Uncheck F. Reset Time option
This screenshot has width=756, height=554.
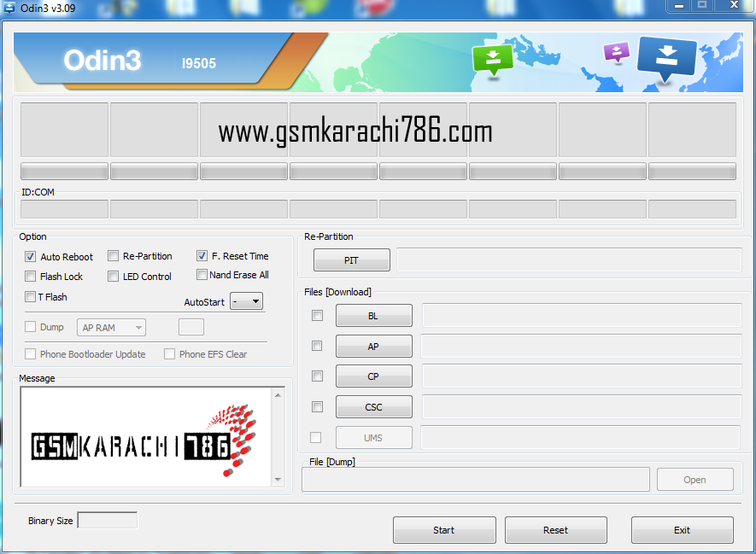(x=202, y=256)
